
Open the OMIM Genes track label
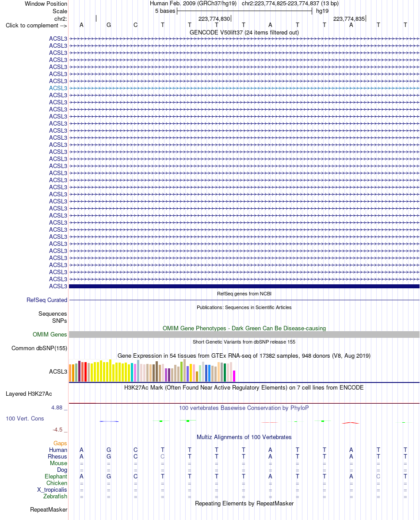tap(50, 335)
